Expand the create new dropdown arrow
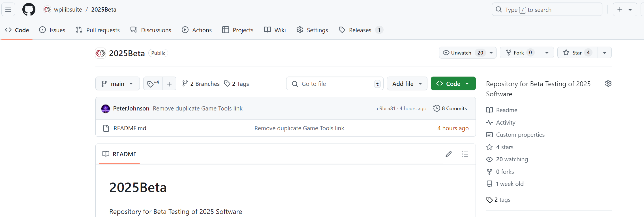This screenshot has width=644, height=217. click(x=630, y=9)
